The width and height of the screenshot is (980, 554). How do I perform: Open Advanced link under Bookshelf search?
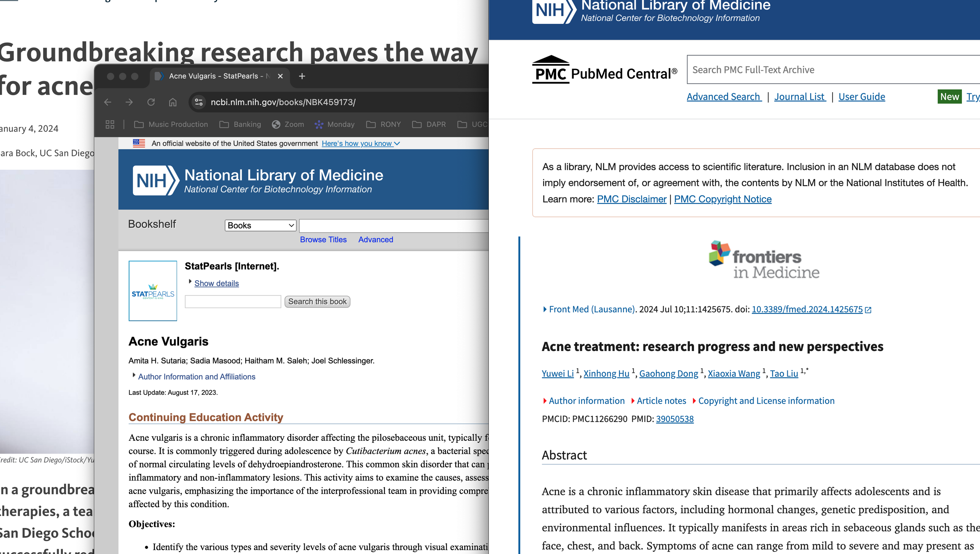tap(375, 240)
